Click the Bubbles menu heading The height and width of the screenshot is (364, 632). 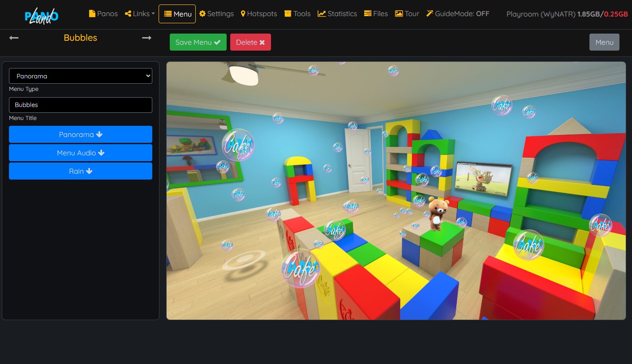click(x=81, y=38)
